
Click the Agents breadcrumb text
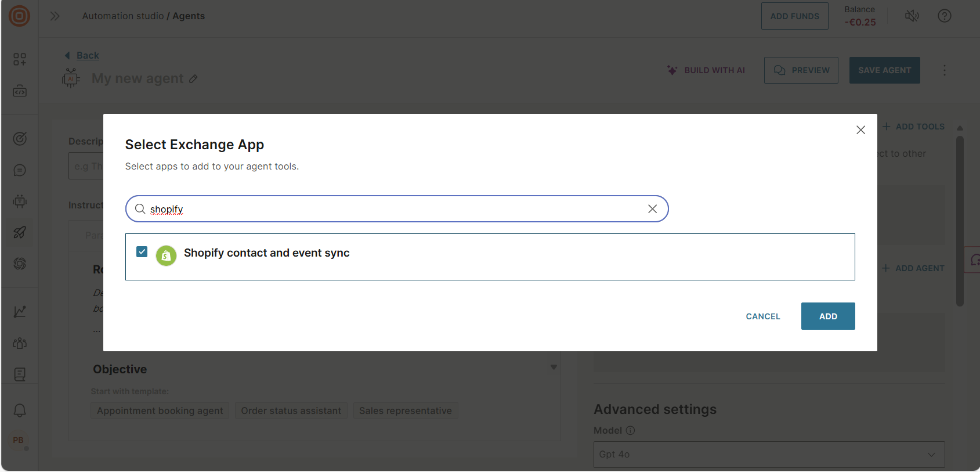tap(189, 16)
